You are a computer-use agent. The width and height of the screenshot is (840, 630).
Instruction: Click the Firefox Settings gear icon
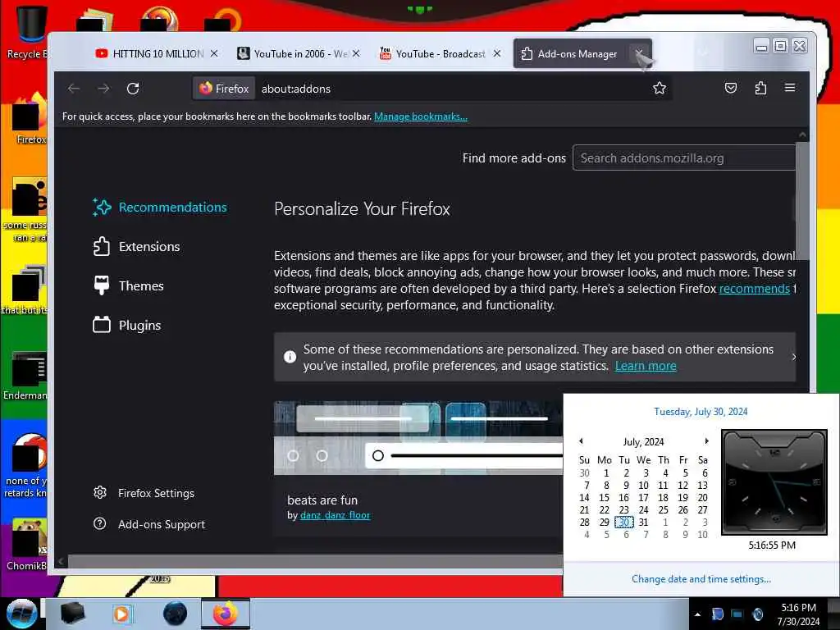[x=99, y=492]
